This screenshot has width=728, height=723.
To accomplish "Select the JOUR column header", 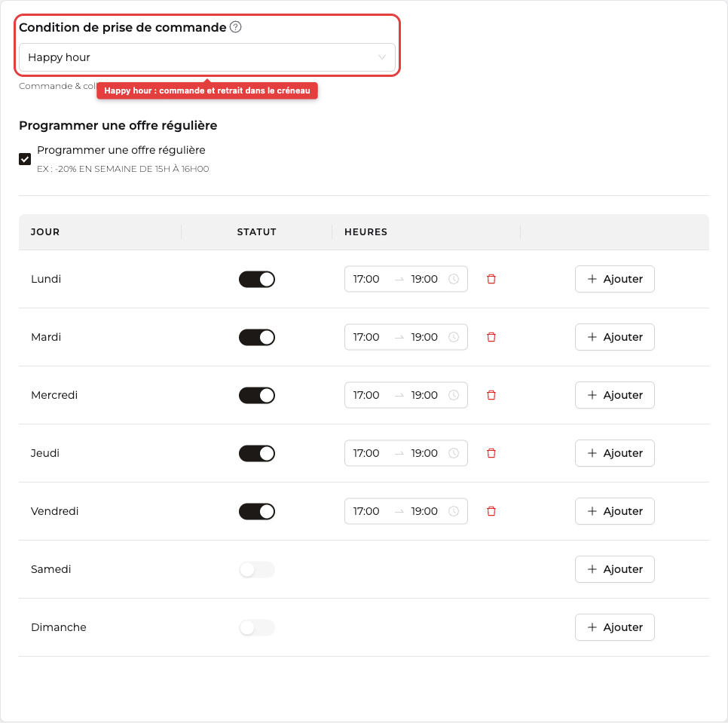I will click(x=45, y=231).
